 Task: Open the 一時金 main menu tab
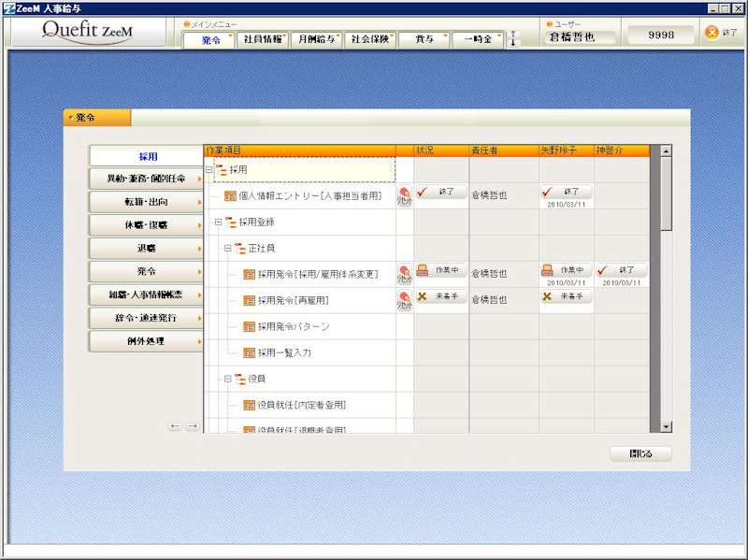click(x=478, y=39)
